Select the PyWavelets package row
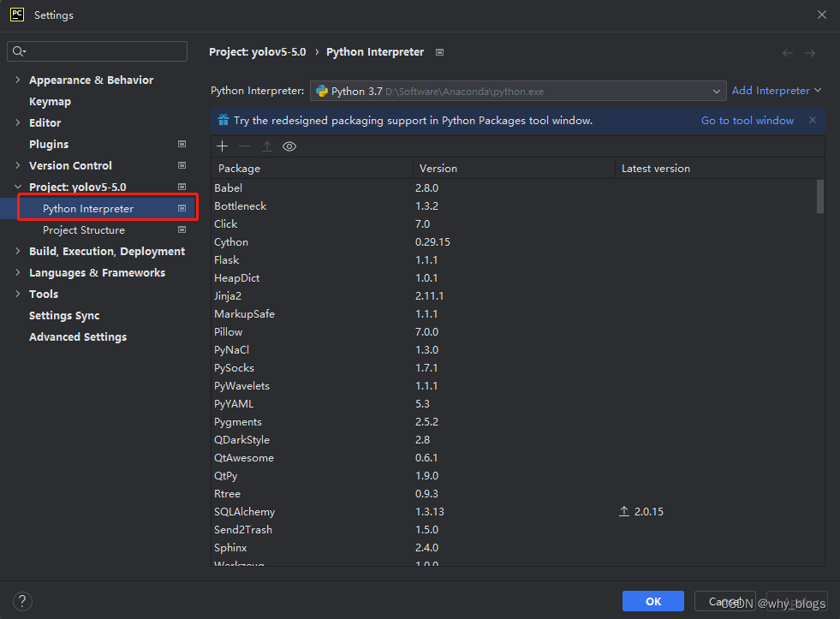This screenshot has width=840, height=619. click(x=514, y=385)
